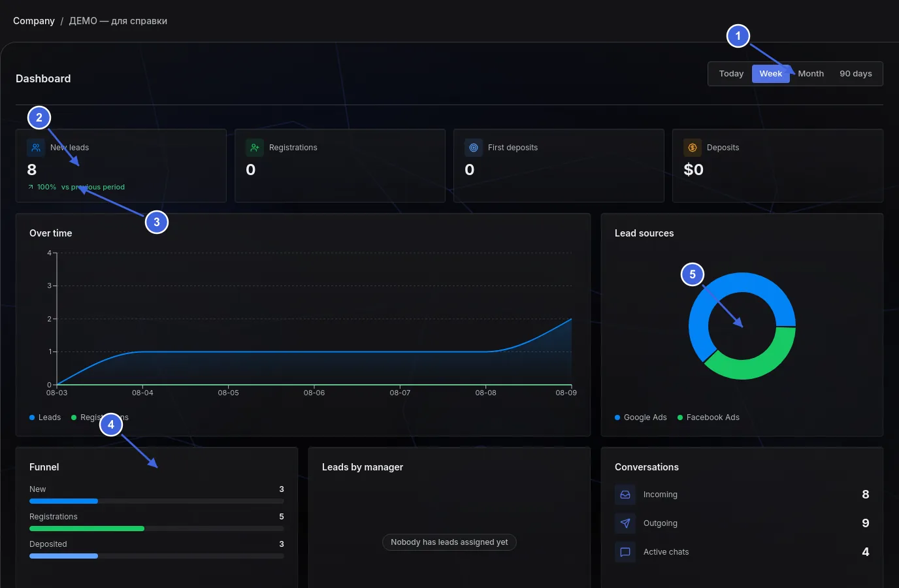The height and width of the screenshot is (588, 899).
Task: Click the First deposits target icon
Action: point(474,148)
